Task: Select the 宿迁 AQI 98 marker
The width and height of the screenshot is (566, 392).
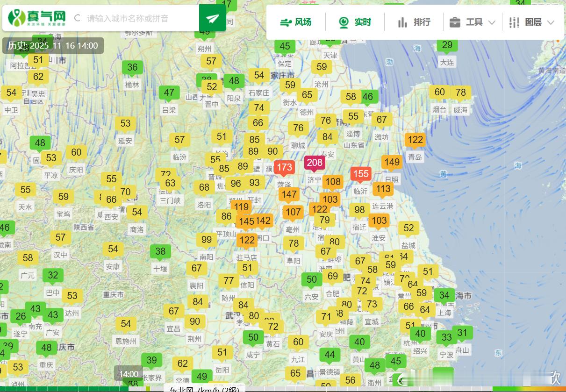Action: click(359, 211)
